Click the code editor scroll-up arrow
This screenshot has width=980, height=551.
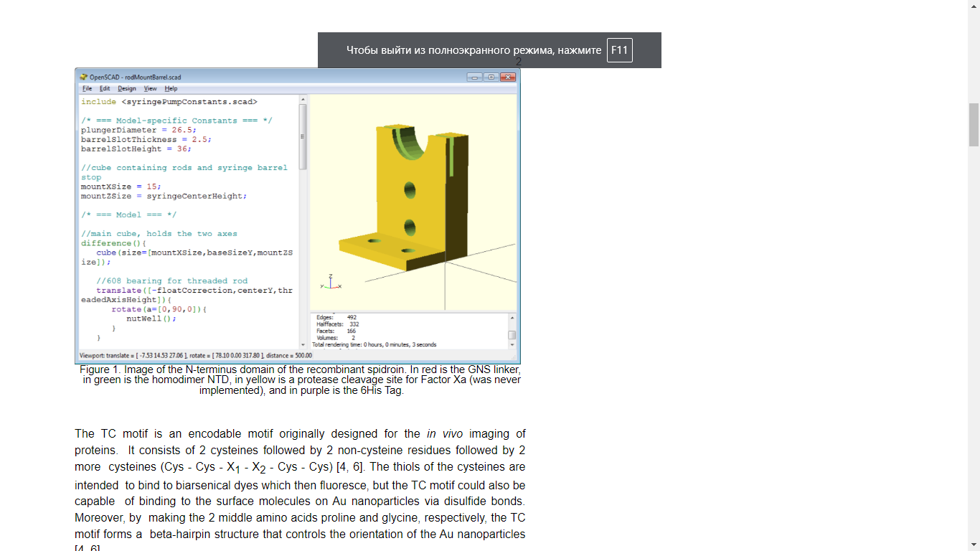click(x=303, y=100)
